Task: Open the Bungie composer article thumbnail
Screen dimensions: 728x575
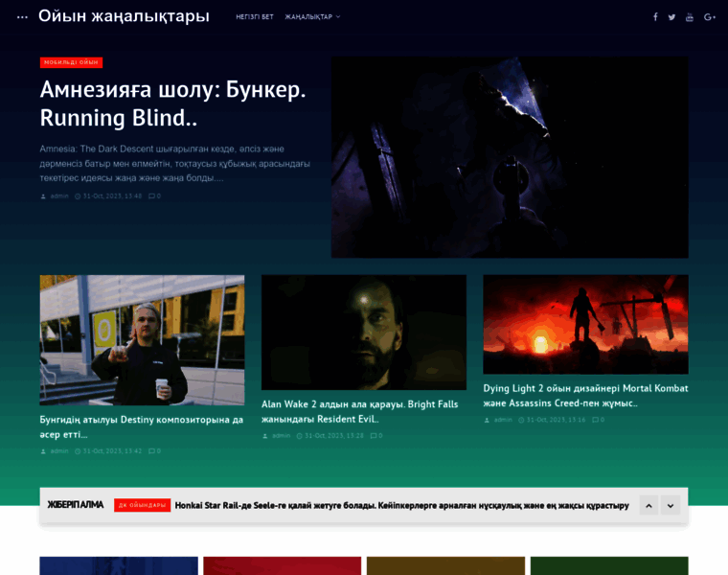Action: [x=142, y=340]
